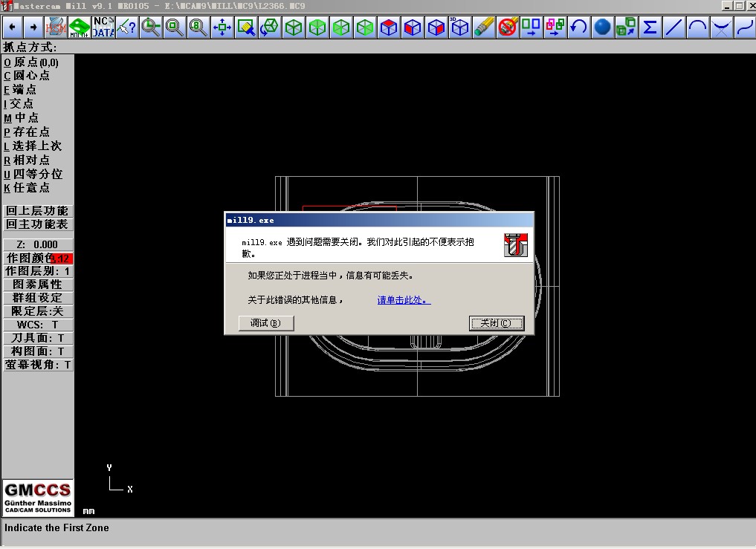The width and height of the screenshot is (756, 549).
Task: Open the green Mold+ toolbar icon
Action: pos(80,27)
